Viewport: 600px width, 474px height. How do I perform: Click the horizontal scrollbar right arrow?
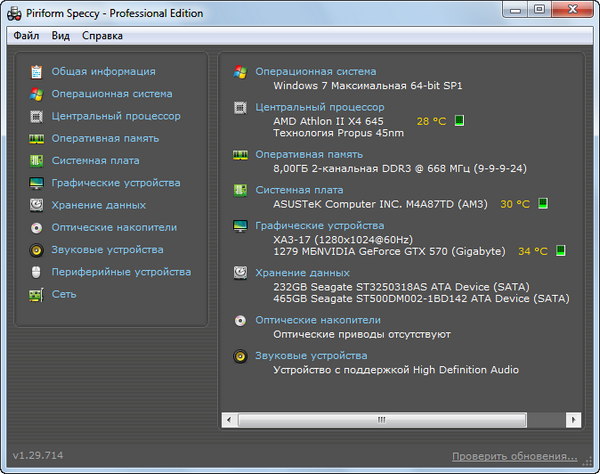[x=566, y=420]
